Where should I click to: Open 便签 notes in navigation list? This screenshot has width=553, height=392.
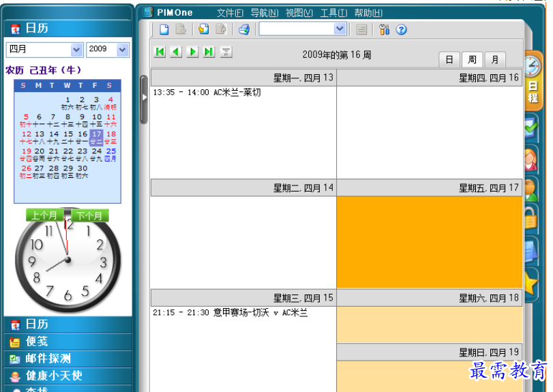pyautogui.click(x=68, y=342)
